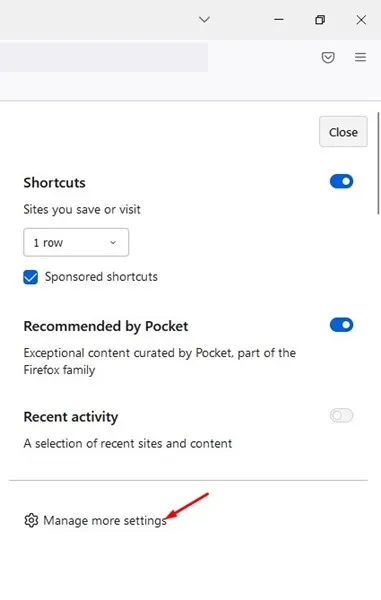Restore down the browser window
The image size is (381, 600).
tap(320, 20)
